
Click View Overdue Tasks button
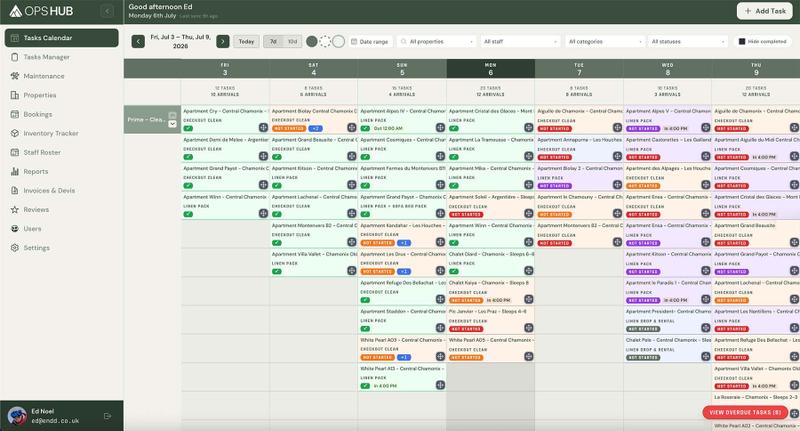point(745,412)
